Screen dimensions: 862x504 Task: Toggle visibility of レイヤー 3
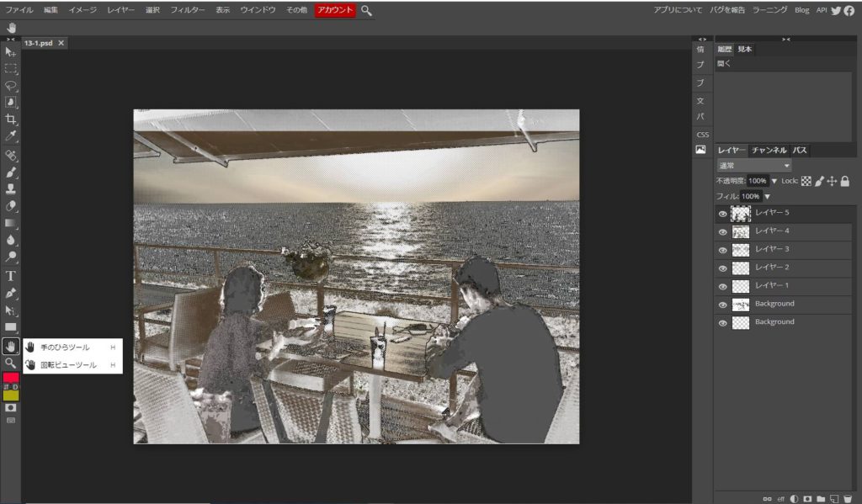click(722, 250)
